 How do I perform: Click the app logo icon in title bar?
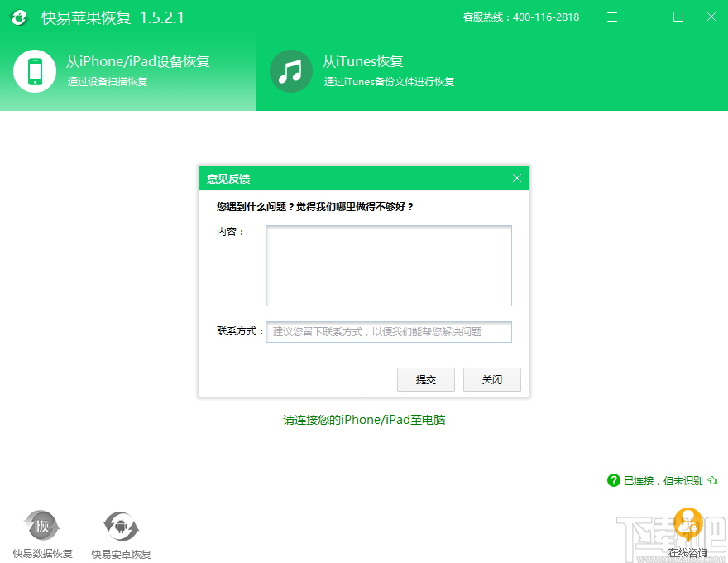click(19, 17)
